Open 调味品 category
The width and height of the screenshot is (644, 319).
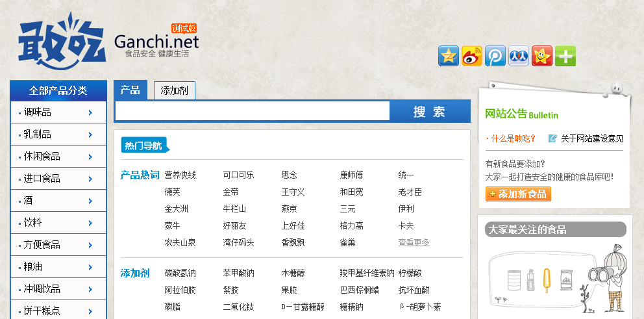(x=38, y=112)
